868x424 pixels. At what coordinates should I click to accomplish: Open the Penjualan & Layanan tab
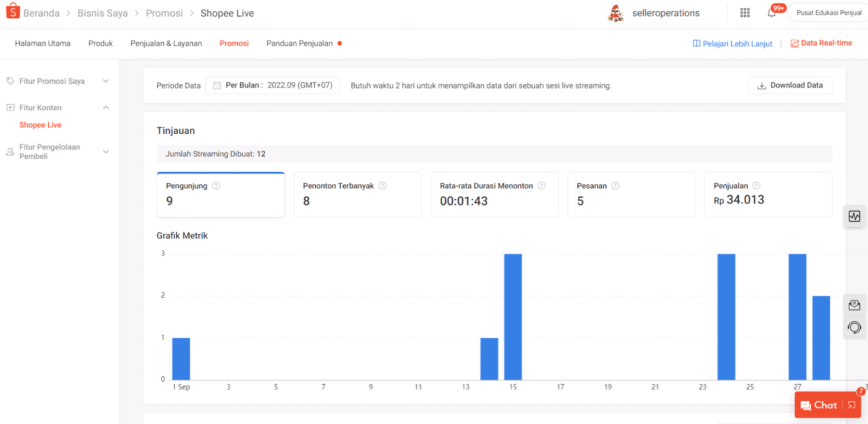point(166,43)
